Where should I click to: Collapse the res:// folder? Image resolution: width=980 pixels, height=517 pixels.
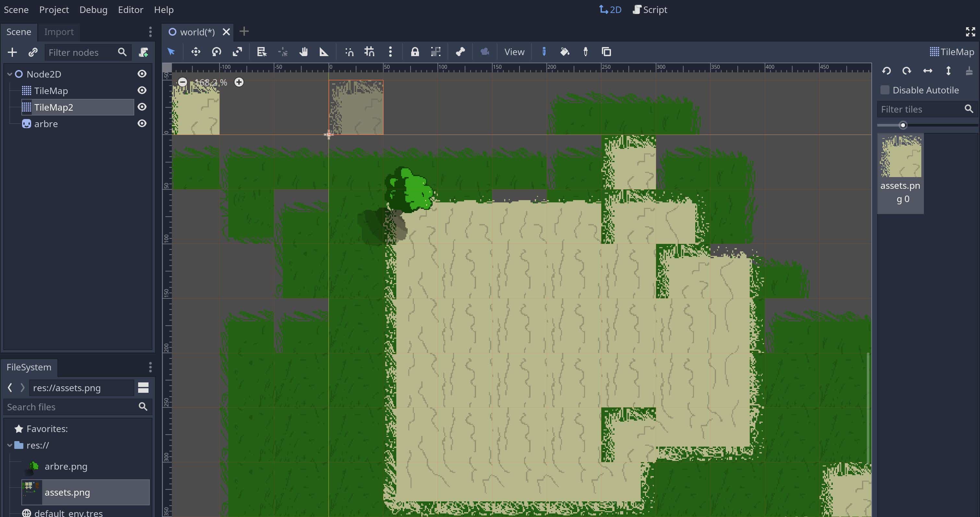pyautogui.click(x=10, y=445)
